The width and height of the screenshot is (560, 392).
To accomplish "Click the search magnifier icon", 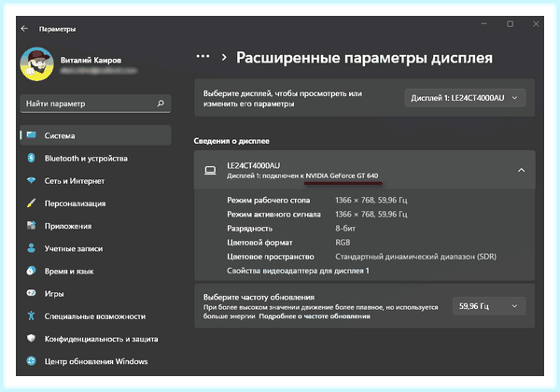I will tap(161, 104).
